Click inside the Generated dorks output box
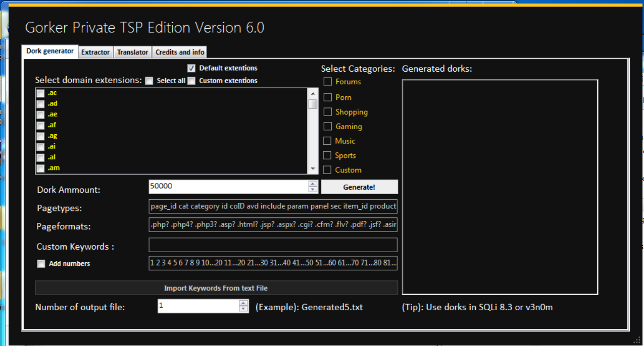644x346 pixels. (x=500, y=187)
